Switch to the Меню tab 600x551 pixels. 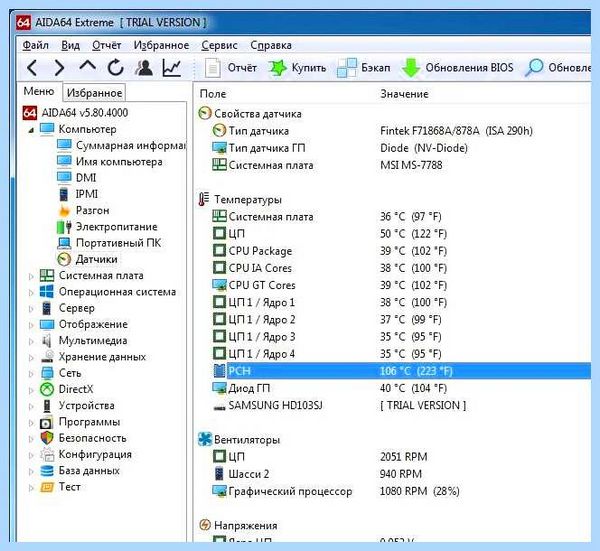coord(39,91)
